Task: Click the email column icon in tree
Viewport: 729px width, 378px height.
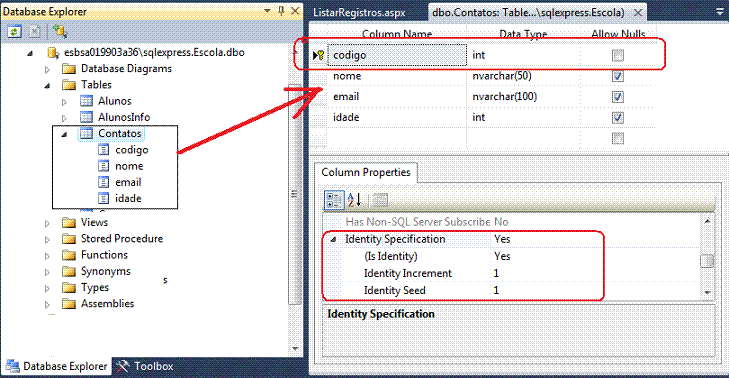Action: pyautogui.click(x=104, y=182)
